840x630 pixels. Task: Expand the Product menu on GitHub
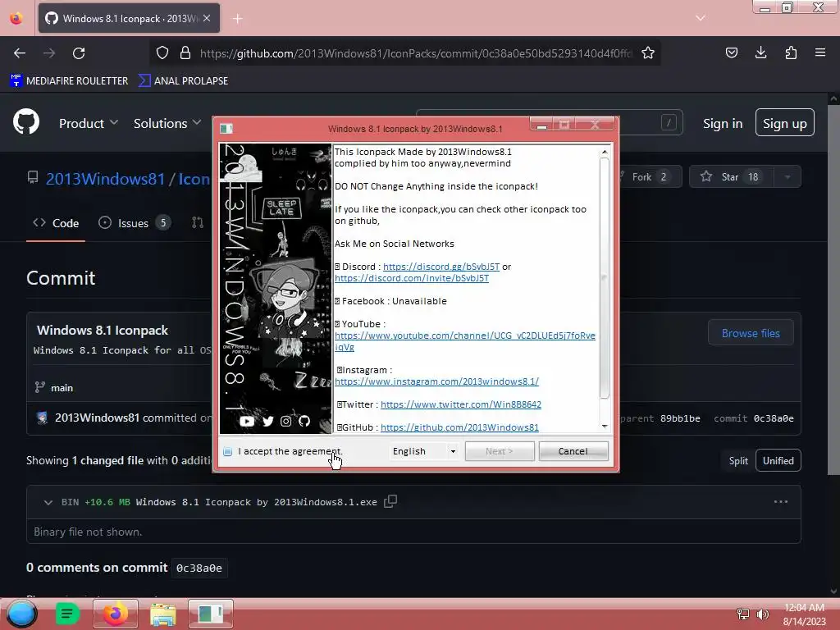89,123
